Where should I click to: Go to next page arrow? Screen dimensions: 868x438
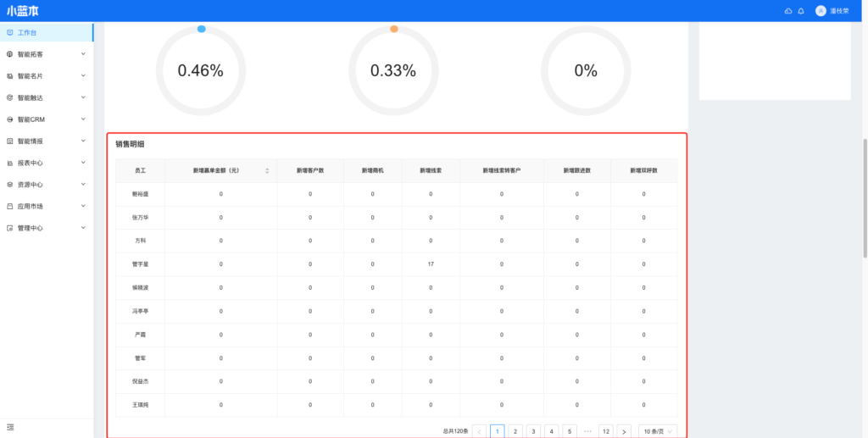(x=624, y=431)
